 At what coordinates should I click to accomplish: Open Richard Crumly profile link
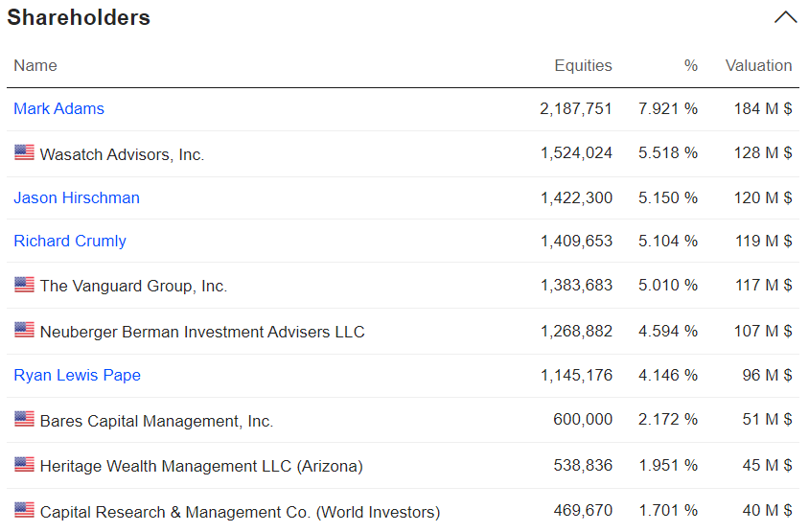pyautogui.click(x=70, y=242)
